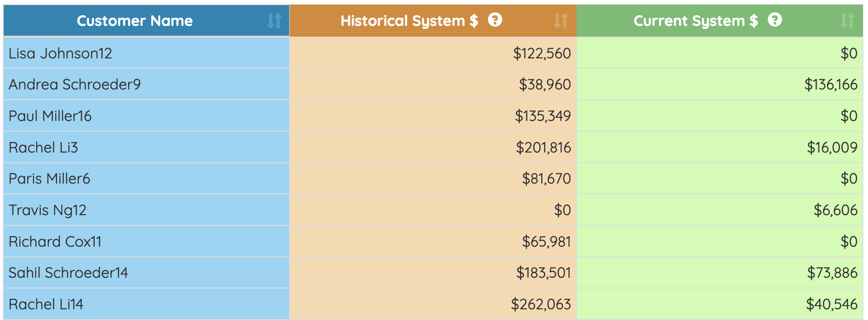Click the $136,166 current system cell
Viewport: 868px width, 320px height.
(720, 84)
